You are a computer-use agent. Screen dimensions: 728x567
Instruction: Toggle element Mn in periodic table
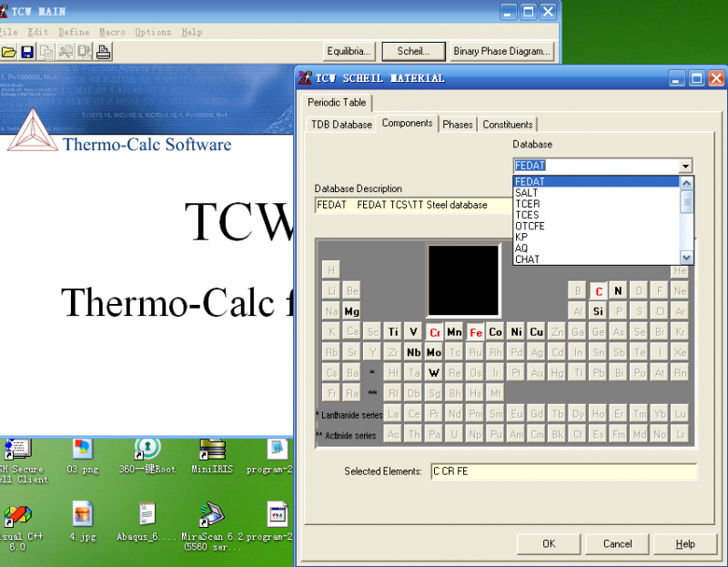pos(454,331)
